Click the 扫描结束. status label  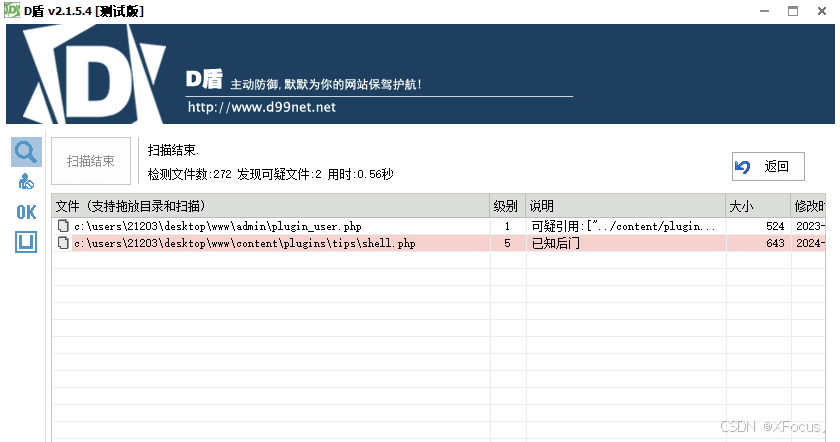173,151
